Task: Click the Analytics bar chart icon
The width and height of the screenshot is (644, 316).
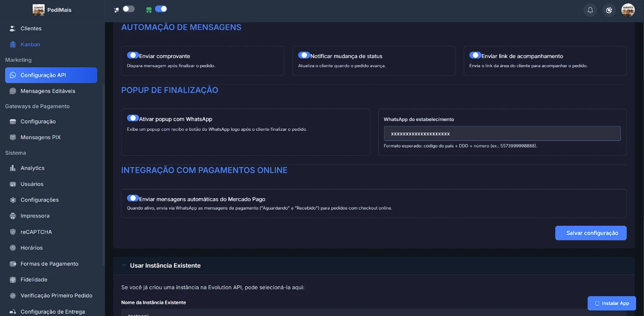Action: click(x=13, y=168)
